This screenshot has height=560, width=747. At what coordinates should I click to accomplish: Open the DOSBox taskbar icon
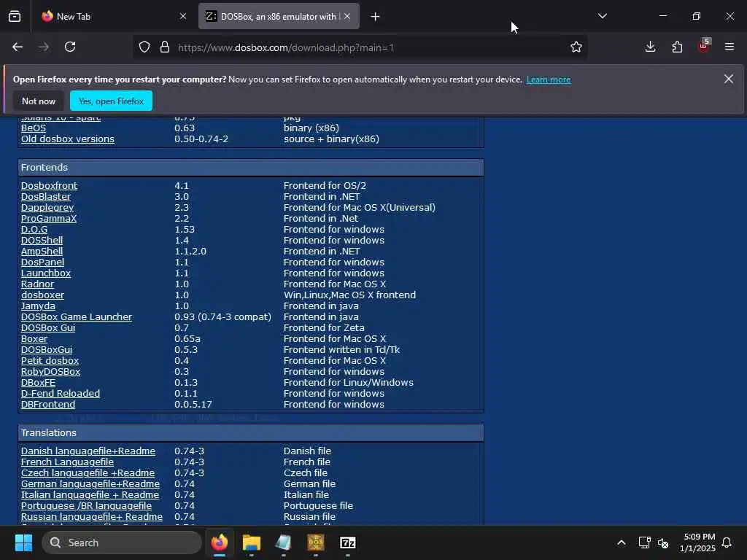(x=316, y=542)
